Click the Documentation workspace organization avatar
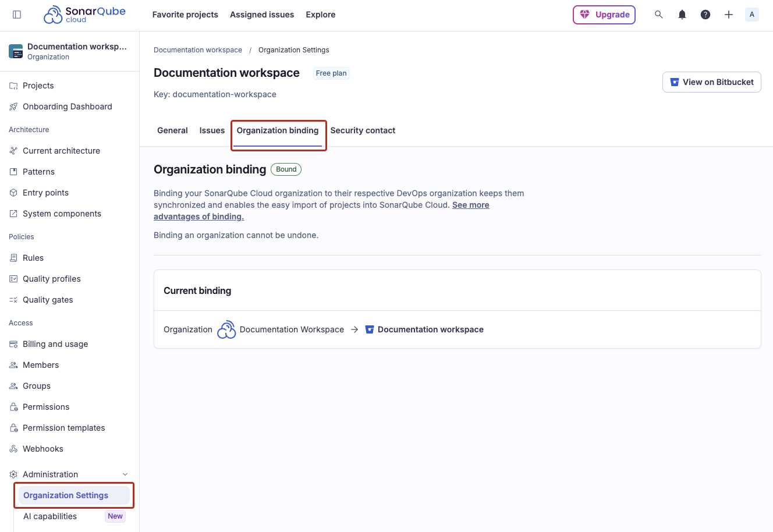 pos(16,51)
